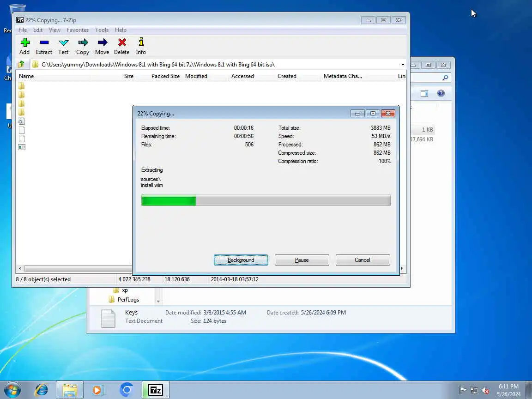The height and width of the screenshot is (399, 532).
Task: Expand the address path dropdown arrow
Action: pos(402,65)
